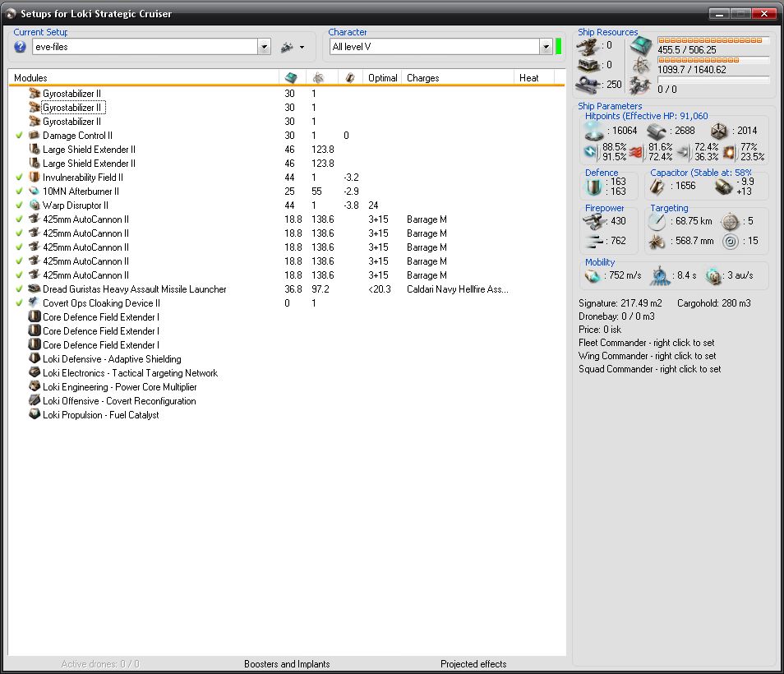The width and height of the screenshot is (784, 674).
Task: Sort by the Heat column header
Action: tap(533, 77)
